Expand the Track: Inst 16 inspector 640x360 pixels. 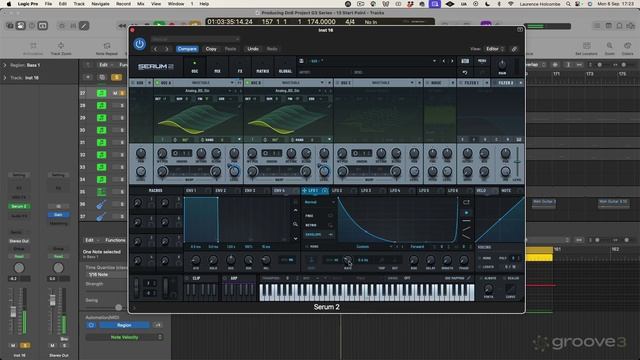pyautogui.click(x=5, y=78)
